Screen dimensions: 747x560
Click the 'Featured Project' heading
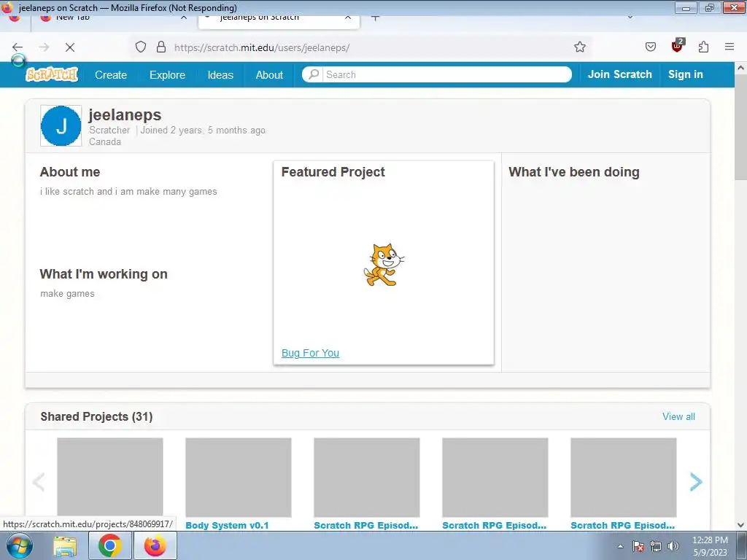coord(333,172)
